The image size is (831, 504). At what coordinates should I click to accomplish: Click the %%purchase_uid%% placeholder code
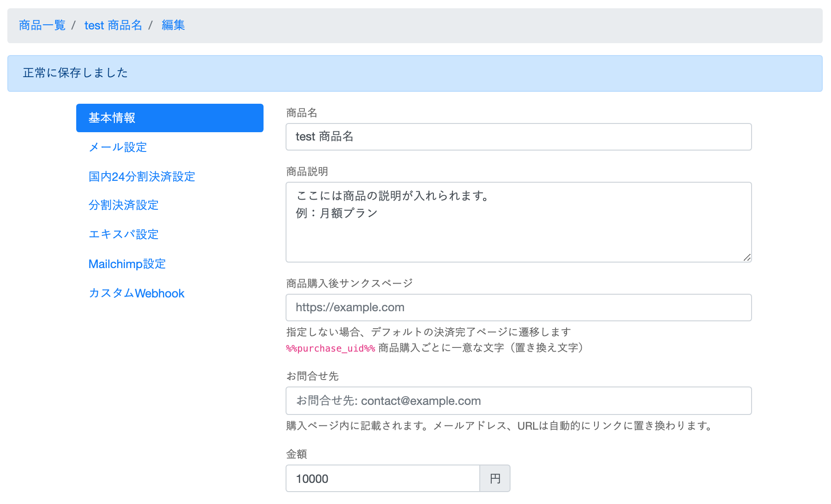pyautogui.click(x=331, y=348)
